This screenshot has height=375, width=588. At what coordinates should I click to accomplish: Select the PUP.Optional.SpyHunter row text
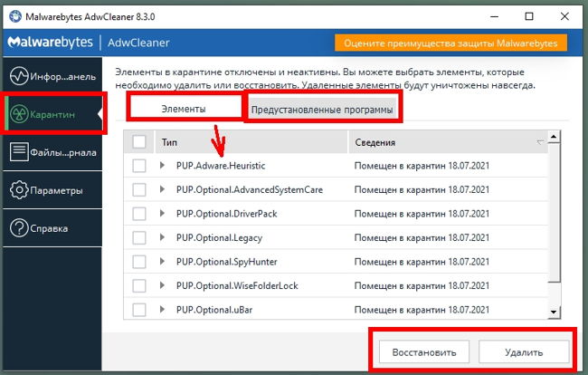[226, 262]
